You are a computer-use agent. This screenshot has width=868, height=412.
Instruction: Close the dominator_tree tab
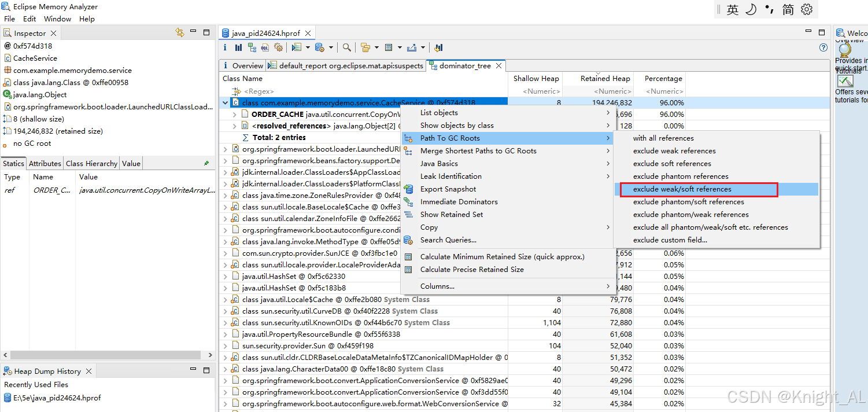tap(498, 66)
